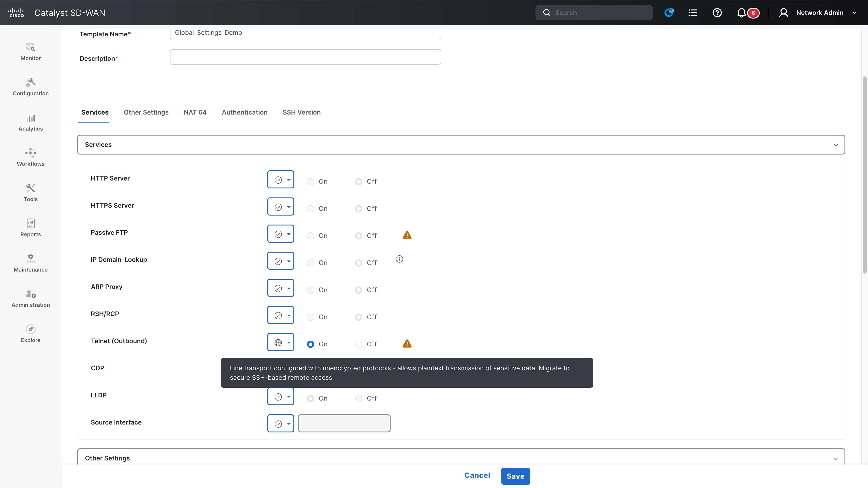This screenshot has height=488, width=868.
Task: Save the Global_Settings_Demo template
Action: [x=515, y=476]
